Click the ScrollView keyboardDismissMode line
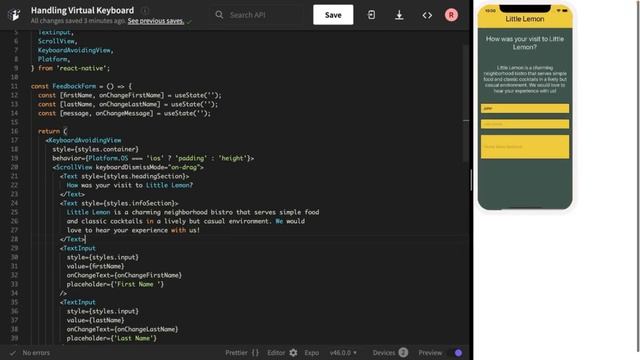 pos(128,167)
